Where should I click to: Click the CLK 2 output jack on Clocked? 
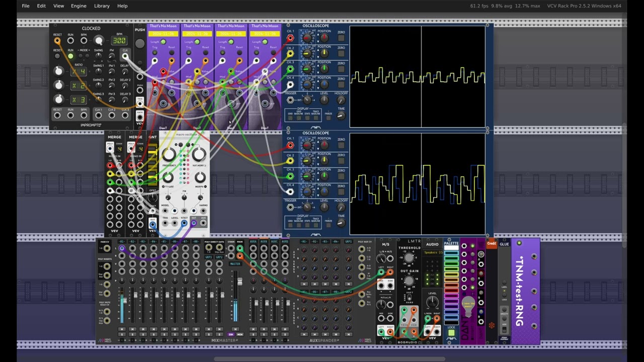pyautogui.click(x=112, y=116)
